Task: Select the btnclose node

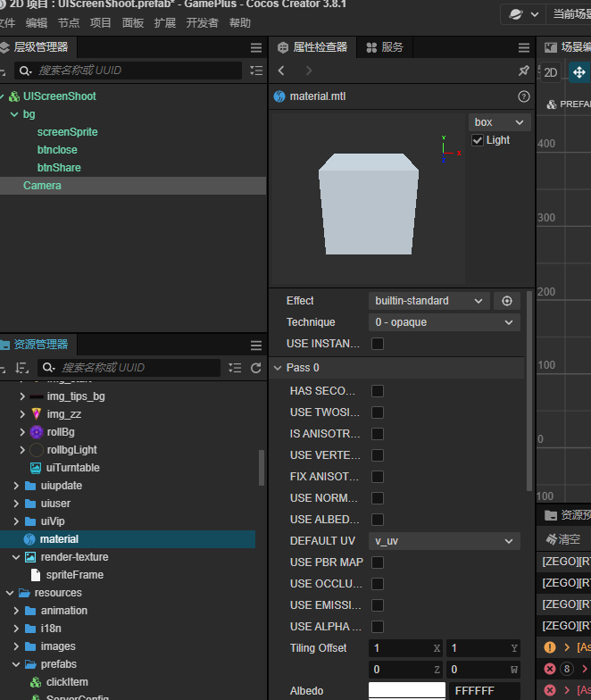Action: (57, 150)
